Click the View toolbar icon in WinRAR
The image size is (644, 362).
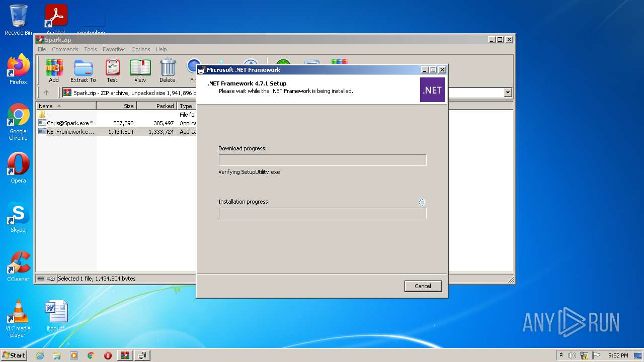click(140, 70)
